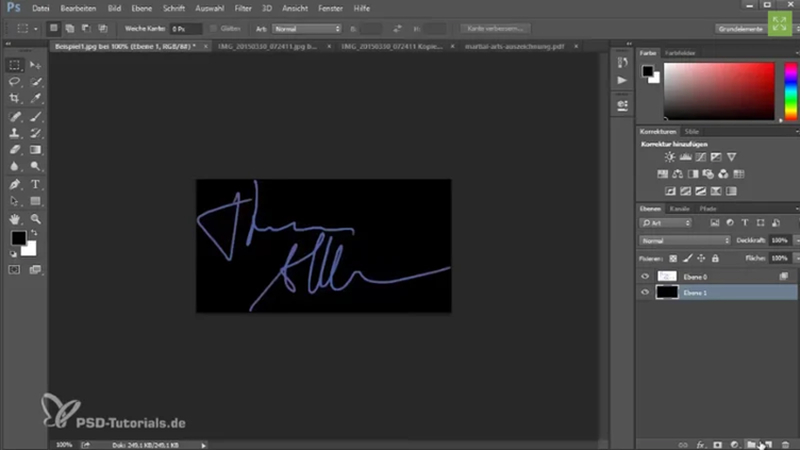Toggle lock transparent pixels

[x=673, y=259]
